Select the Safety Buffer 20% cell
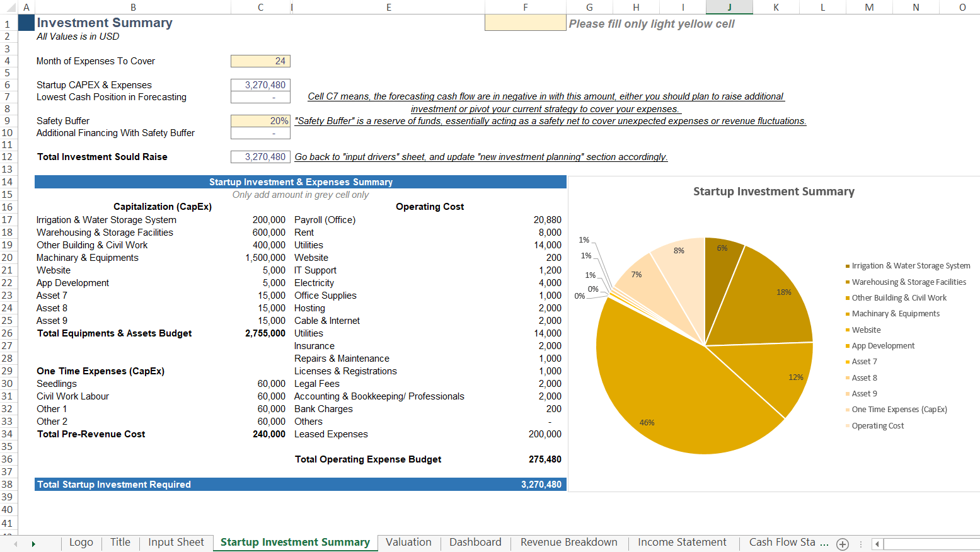Viewport: 980px width, 552px height. click(x=260, y=121)
